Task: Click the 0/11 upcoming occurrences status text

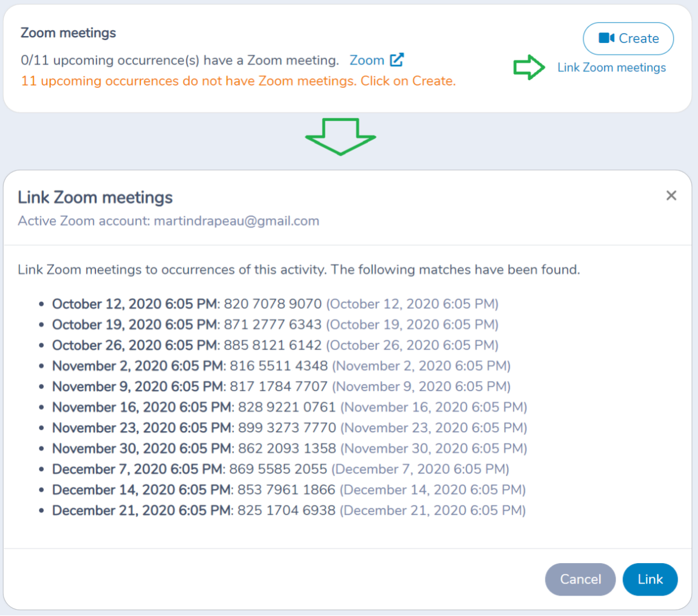Action: pyautogui.click(x=180, y=60)
